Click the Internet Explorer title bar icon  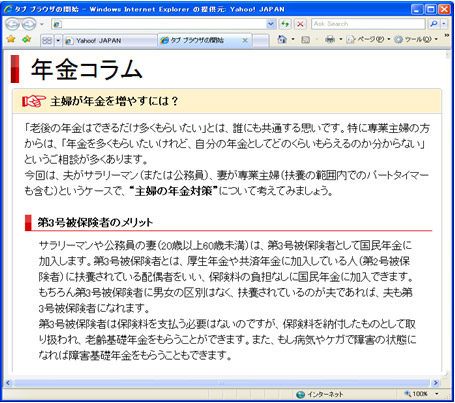8,9
